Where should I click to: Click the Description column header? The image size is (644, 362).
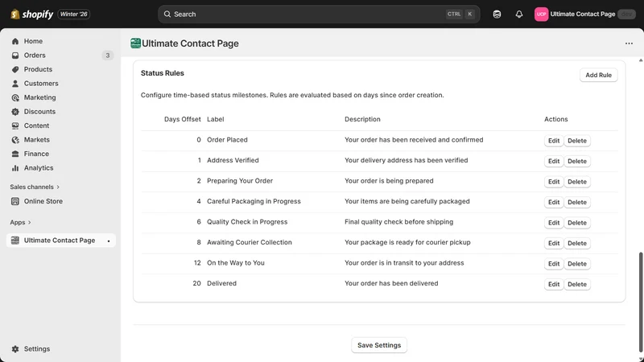[362, 119]
